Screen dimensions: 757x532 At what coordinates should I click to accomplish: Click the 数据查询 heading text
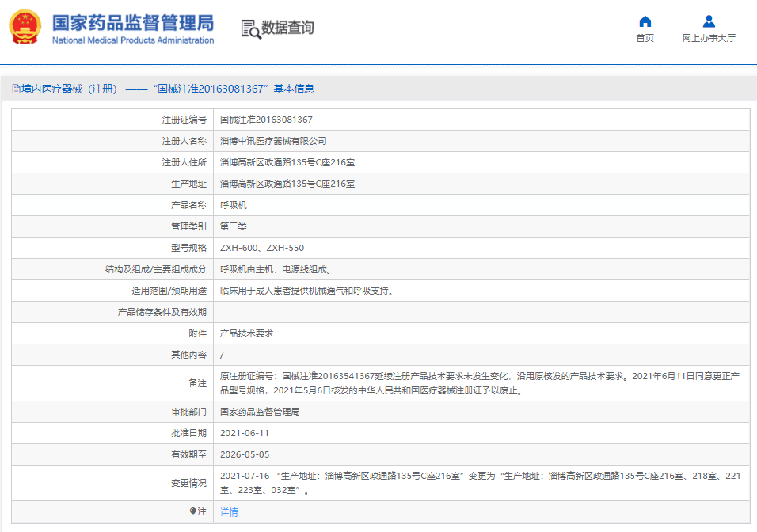[x=287, y=28]
